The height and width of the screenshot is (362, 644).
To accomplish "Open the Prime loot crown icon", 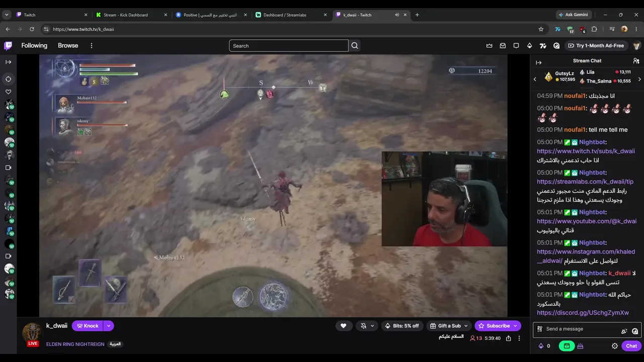I will click(489, 46).
